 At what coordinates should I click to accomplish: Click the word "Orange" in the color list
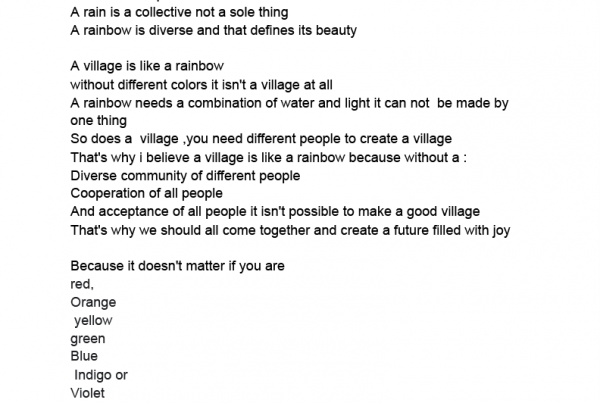point(93,303)
